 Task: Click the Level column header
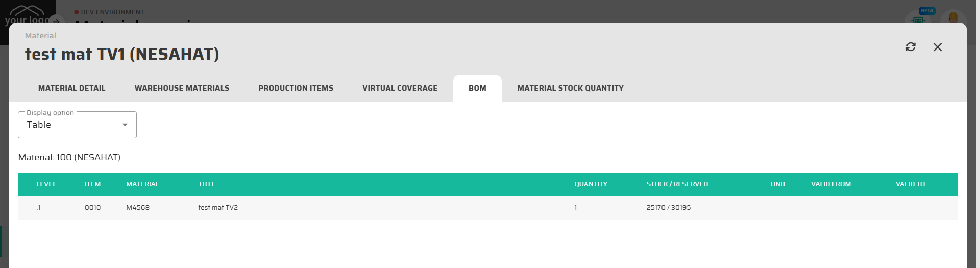point(46,184)
